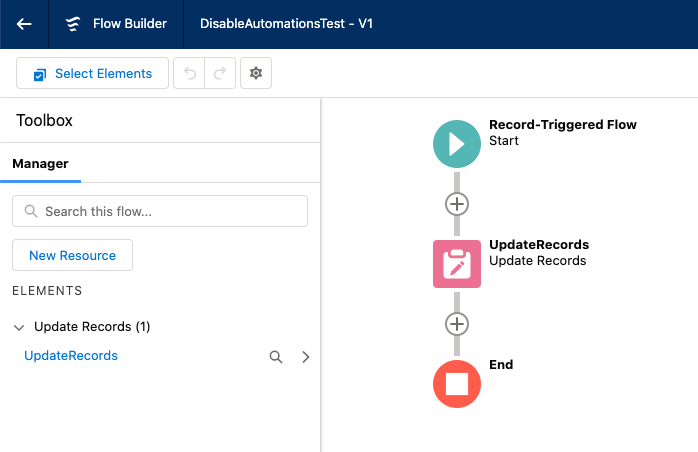The image size is (698, 452).
Task: Click the New Resource button
Action: click(72, 255)
